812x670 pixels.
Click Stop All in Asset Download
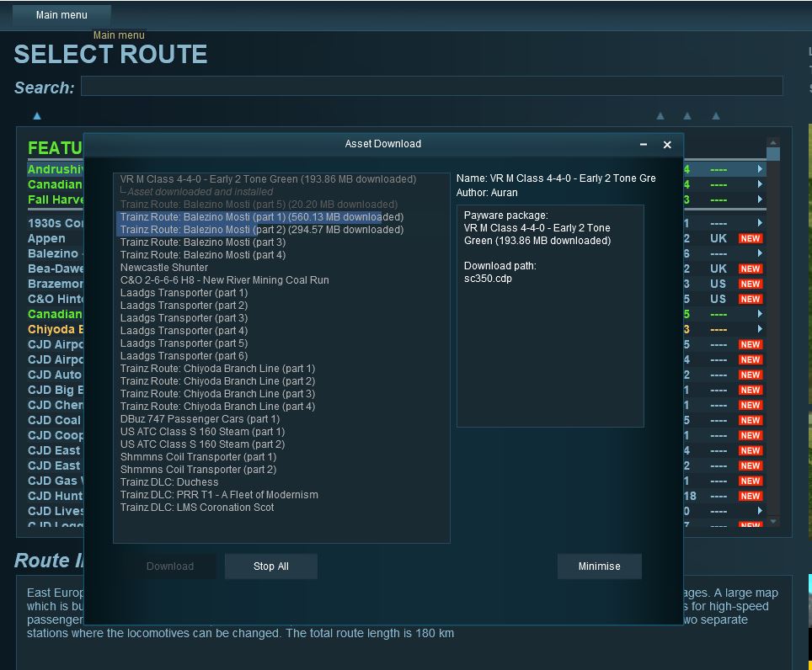(271, 566)
